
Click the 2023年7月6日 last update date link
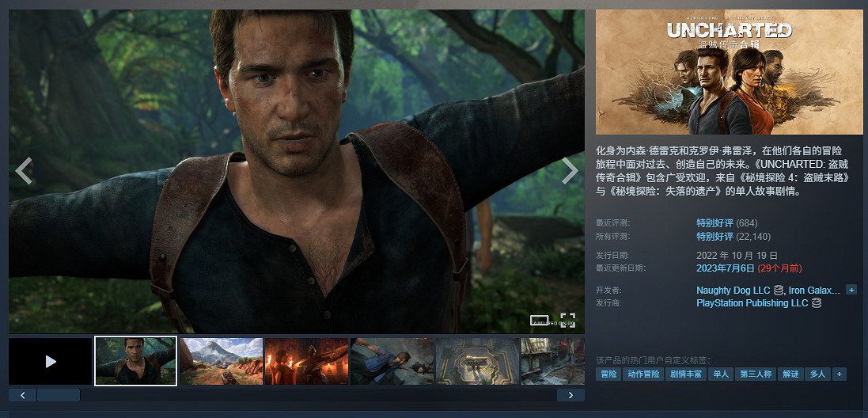(x=725, y=268)
